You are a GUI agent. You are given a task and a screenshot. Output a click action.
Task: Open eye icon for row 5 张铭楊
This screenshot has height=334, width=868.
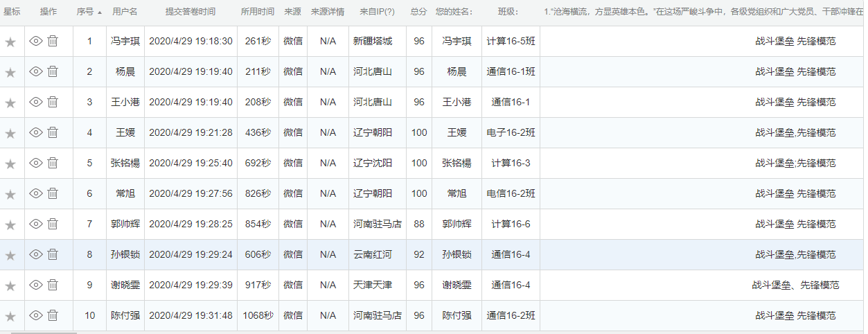pyautogui.click(x=36, y=164)
